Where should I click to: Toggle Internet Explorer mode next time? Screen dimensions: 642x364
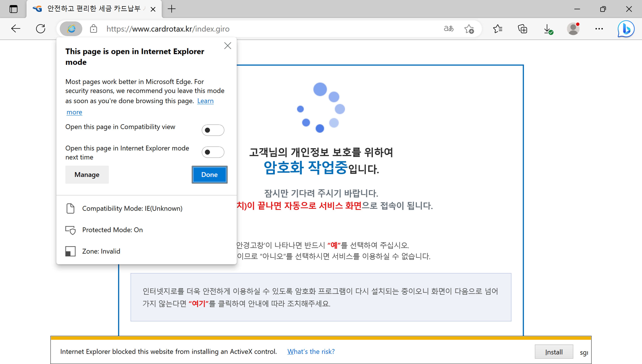[x=213, y=152]
